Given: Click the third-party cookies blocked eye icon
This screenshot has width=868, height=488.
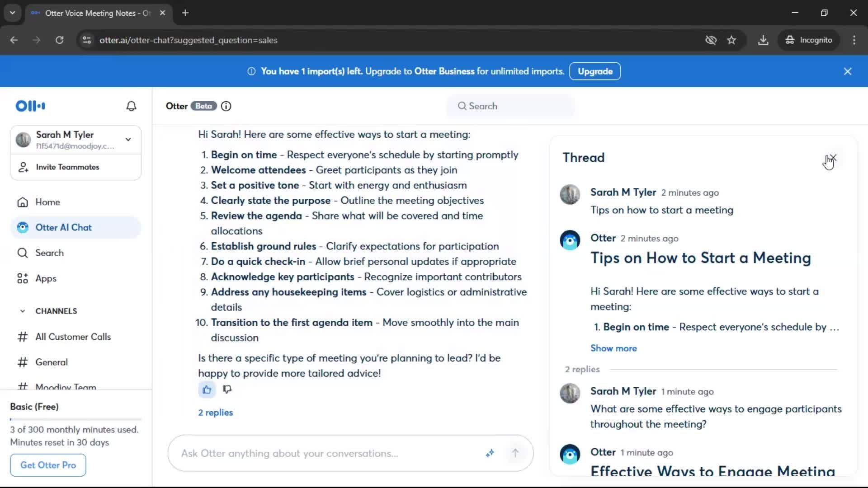Looking at the screenshot, I should pos(711,40).
